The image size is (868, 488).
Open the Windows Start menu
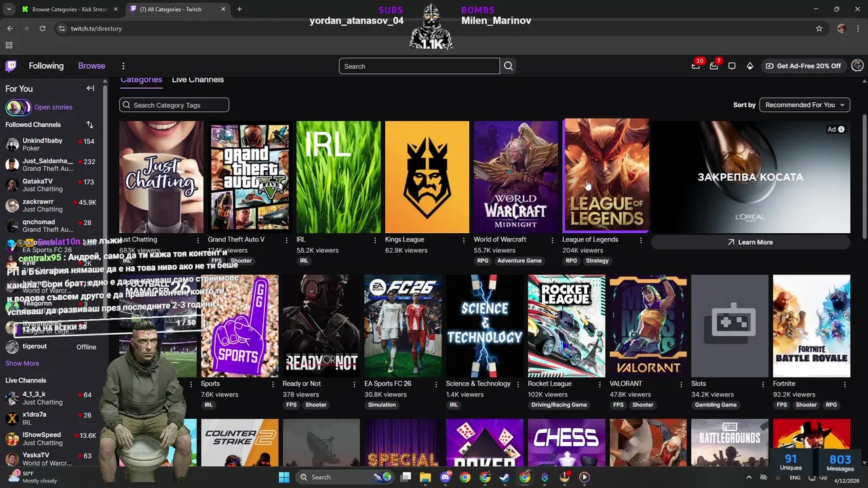pos(284,477)
